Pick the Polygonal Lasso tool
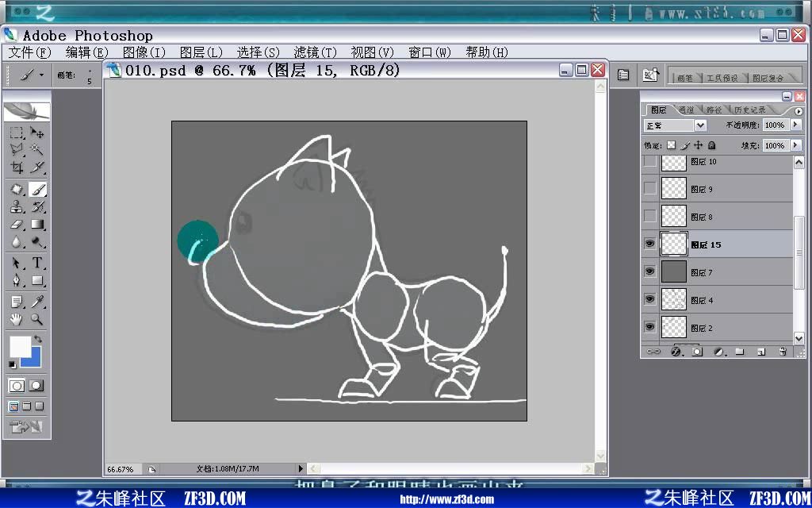812x508 pixels. 17,150
